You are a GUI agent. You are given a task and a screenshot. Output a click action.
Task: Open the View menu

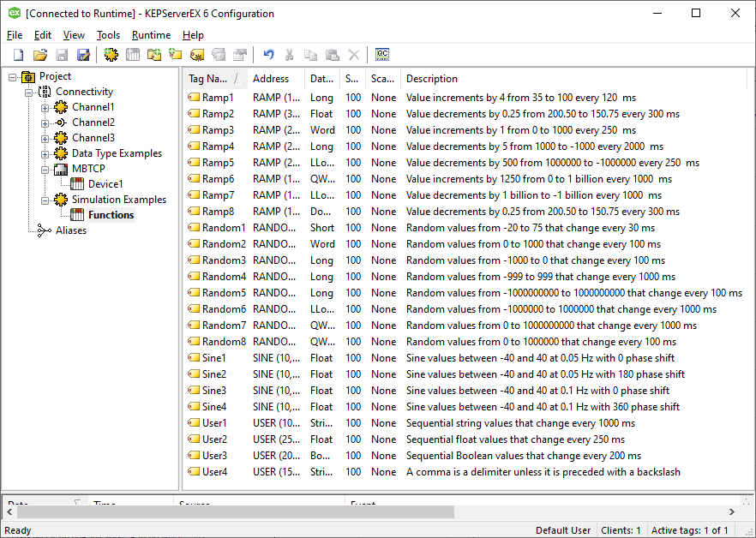click(74, 35)
